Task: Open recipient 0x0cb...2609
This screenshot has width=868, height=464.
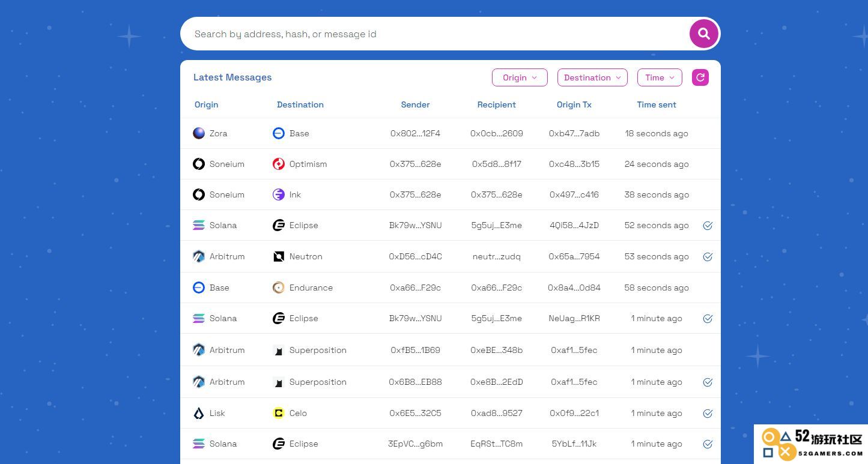Action: click(496, 133)
